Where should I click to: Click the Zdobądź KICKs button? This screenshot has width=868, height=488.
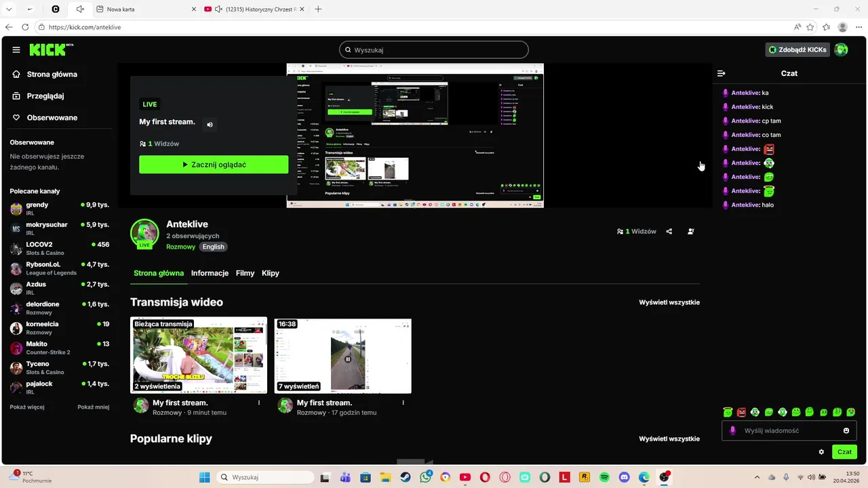pos(797,49)
